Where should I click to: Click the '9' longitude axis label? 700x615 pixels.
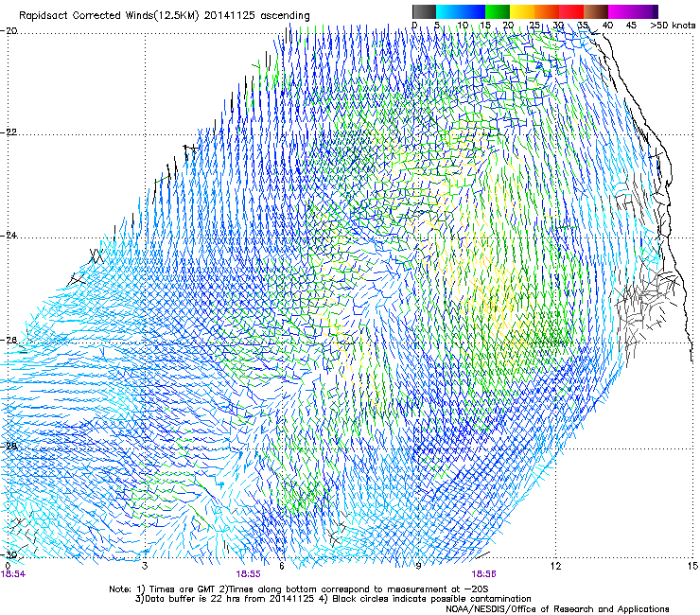tap(418, 566)
